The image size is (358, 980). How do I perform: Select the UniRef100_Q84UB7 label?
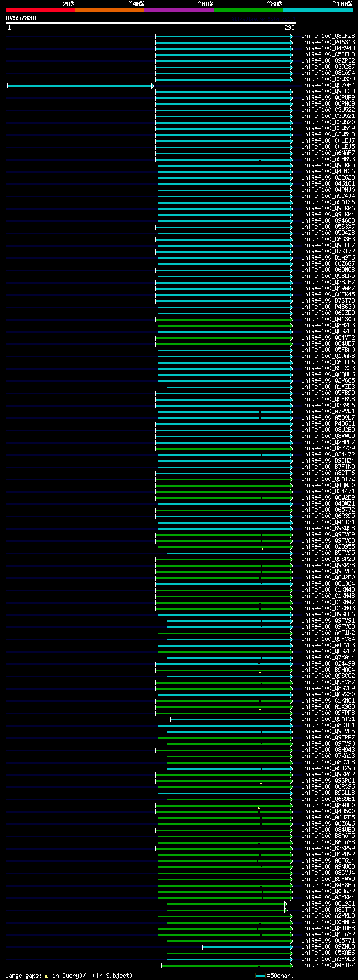point(328,344)
